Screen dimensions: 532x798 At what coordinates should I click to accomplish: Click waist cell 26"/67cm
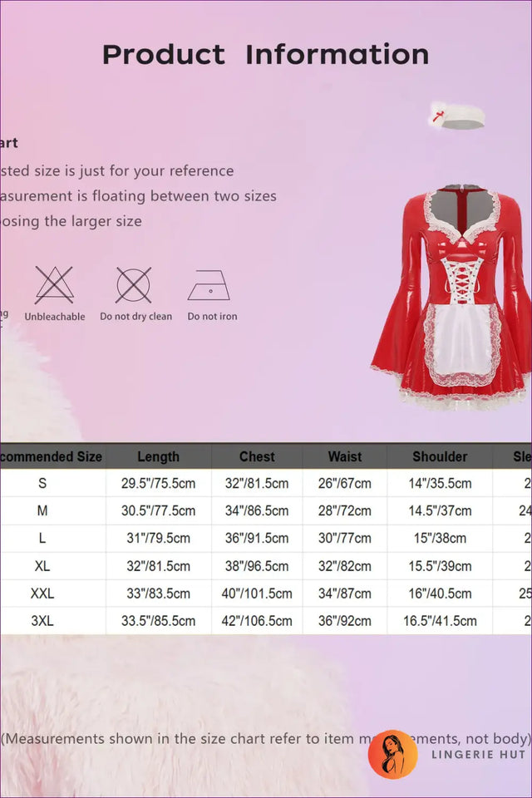point(345,483)
